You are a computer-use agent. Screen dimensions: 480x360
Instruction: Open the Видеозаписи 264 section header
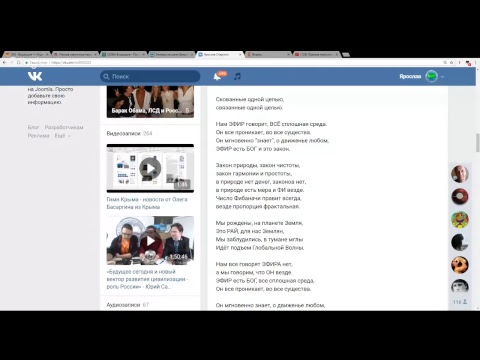click(x=129, y=133)
